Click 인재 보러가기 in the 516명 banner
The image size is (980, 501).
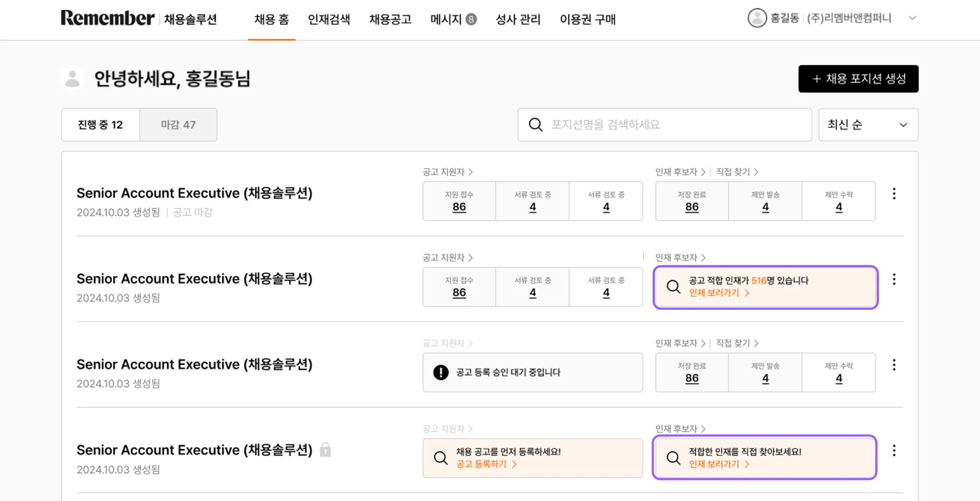click(x=719, y=293)
